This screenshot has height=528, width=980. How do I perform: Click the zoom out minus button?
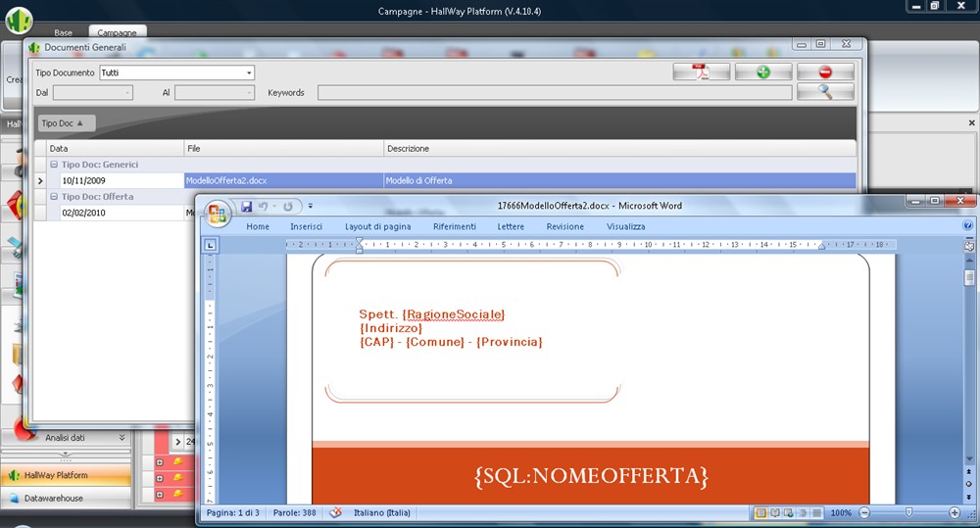[864, 513]
